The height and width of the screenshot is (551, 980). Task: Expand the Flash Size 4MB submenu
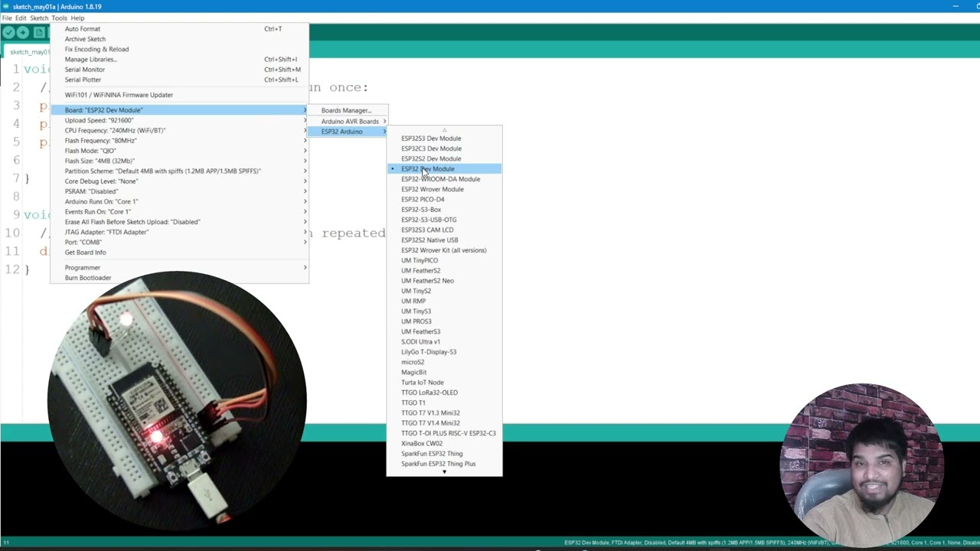coord(180,161)
